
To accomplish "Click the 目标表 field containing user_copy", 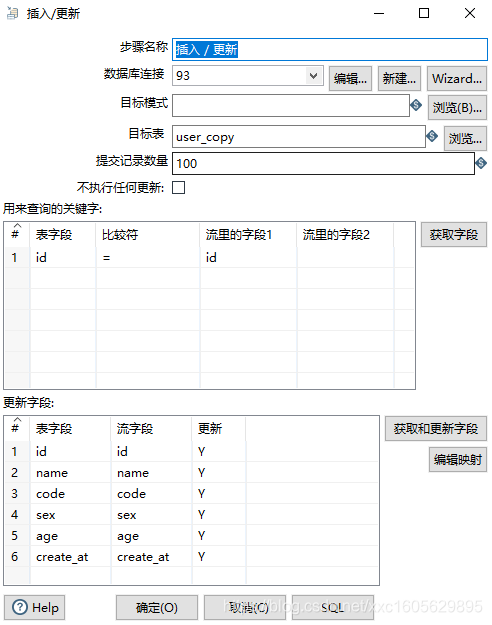I will [299, 137].
